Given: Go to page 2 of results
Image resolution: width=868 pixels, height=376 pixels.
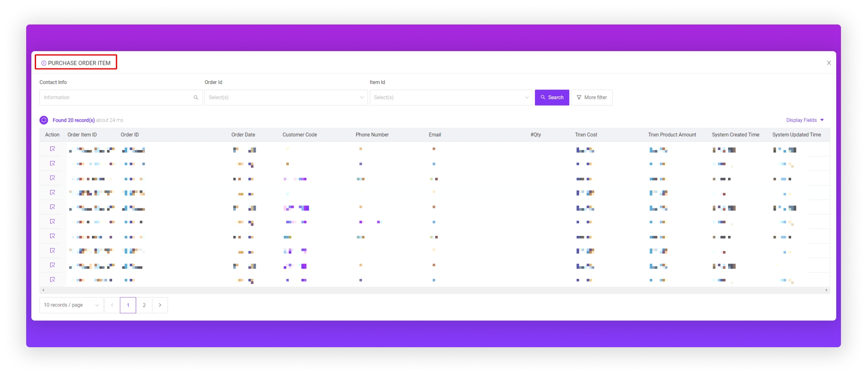Looking at the screenshot, I should click(144, 305).
